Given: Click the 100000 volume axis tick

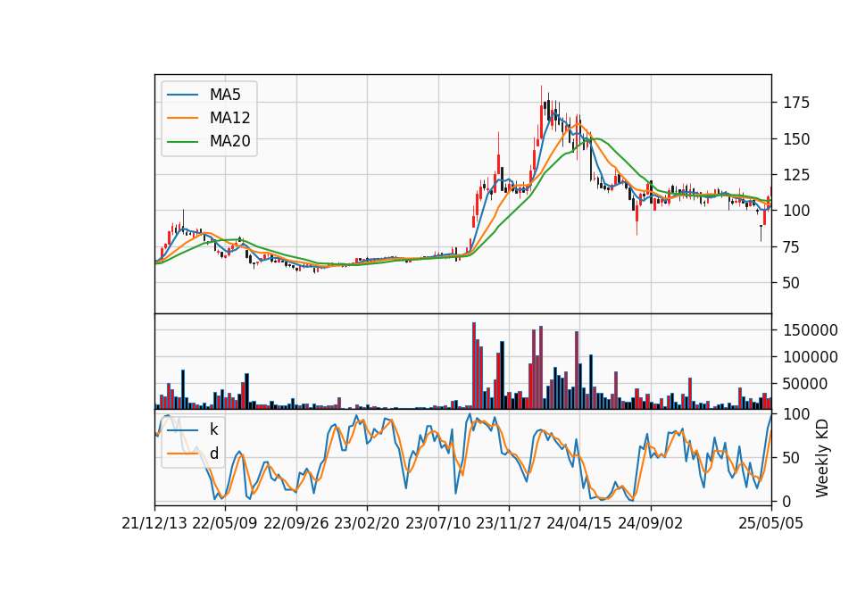Looking at the screenshot, I should (811, 357).
